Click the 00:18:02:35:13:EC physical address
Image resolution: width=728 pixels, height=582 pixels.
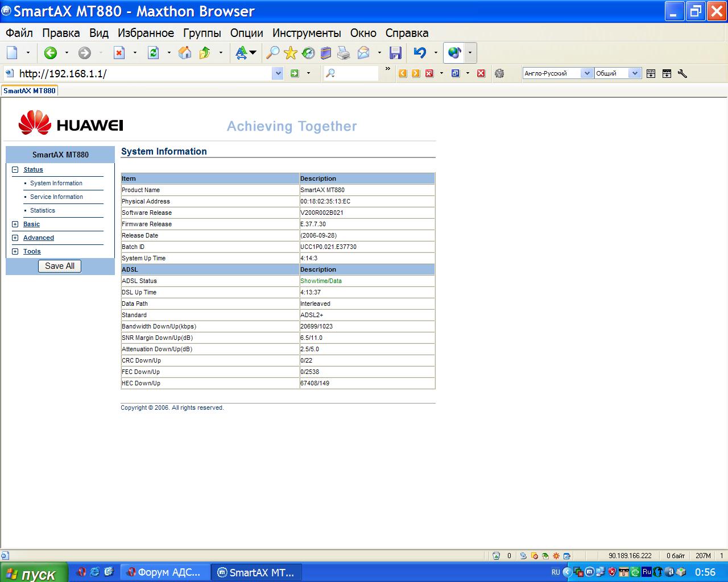click(x=325, y=201)
